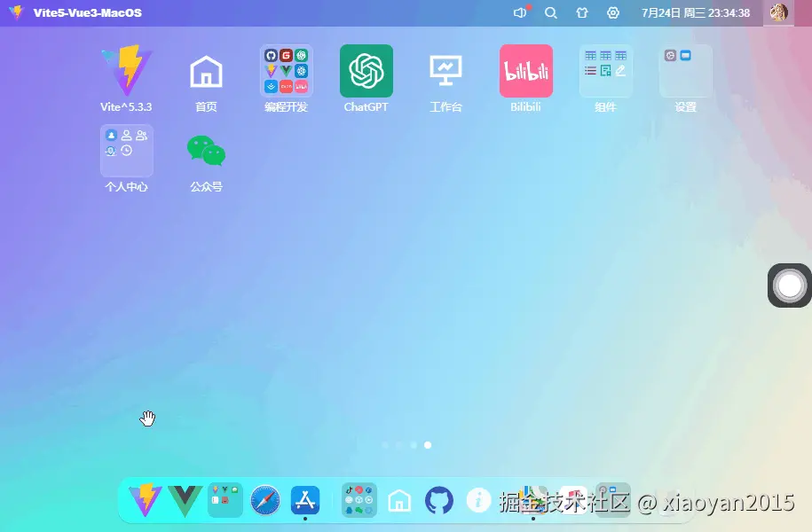
Task: Open the dock folder with TikTok and WeChat
Action: click(359, 500)
